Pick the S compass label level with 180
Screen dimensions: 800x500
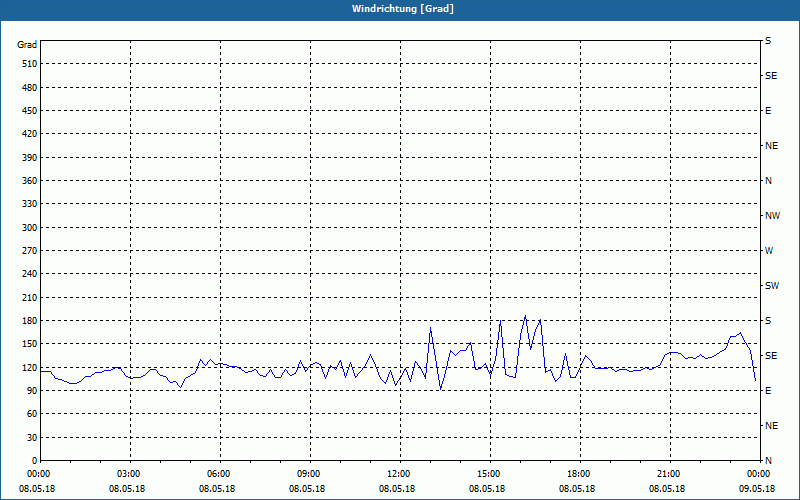[768, 321]
